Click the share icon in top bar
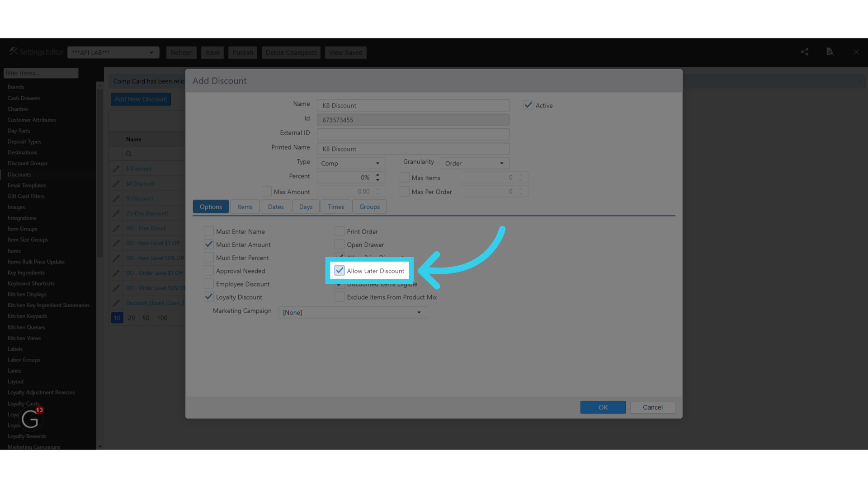This screenshot has width=868, height=488. tap(805, 52)
